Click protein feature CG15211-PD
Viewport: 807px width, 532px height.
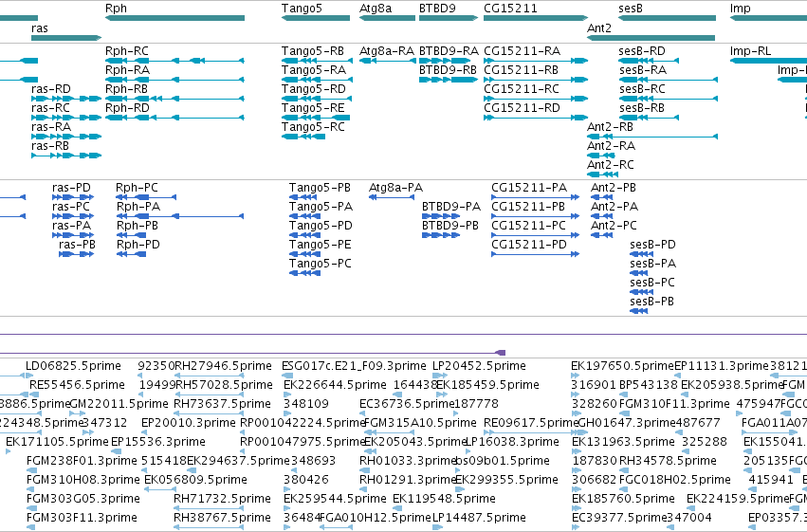click(x=535, y=254)
